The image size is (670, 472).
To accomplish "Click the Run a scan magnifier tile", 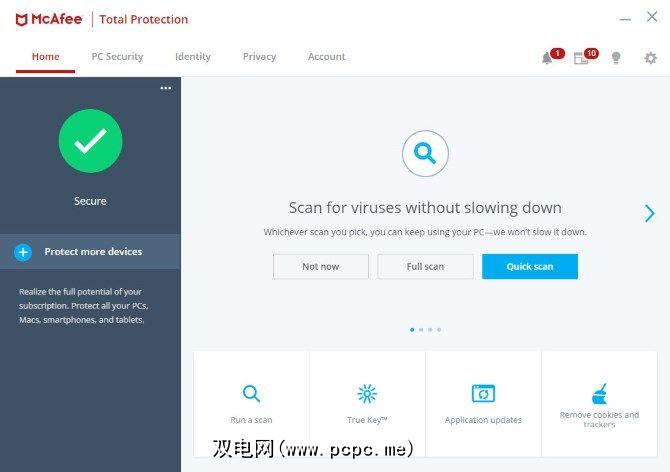I will 251,404.
